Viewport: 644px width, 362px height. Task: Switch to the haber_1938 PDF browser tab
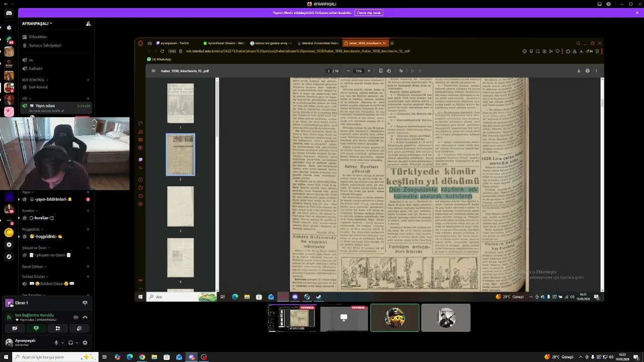[x=366, y=43]
